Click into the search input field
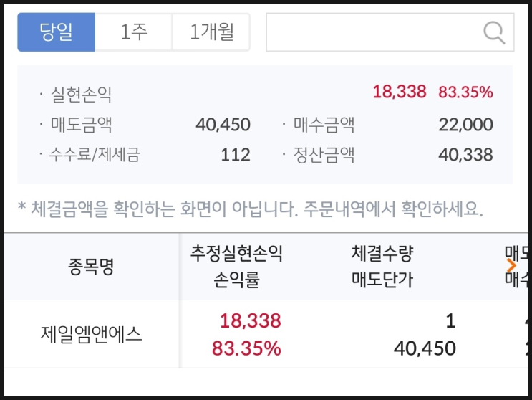This screenshot has height=400, width=532. [x=372, y=32]
